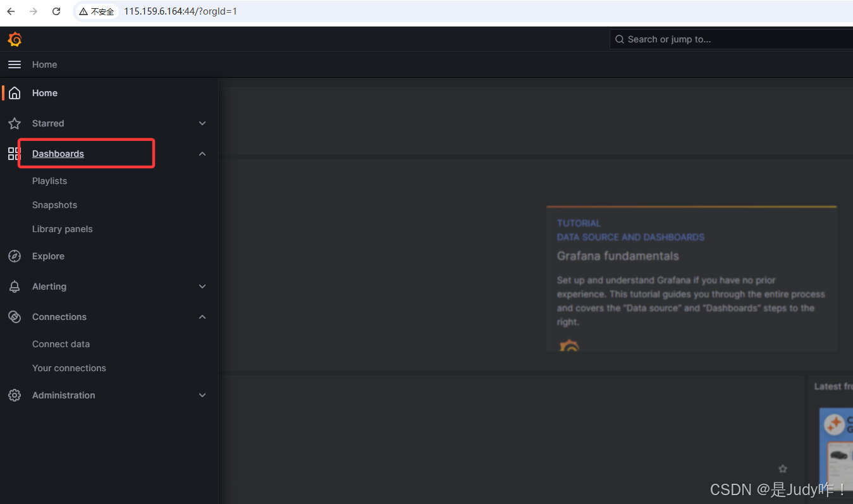Go to Playlists under Dashboards
Viewport: 853px width, 504px height.
49,181
